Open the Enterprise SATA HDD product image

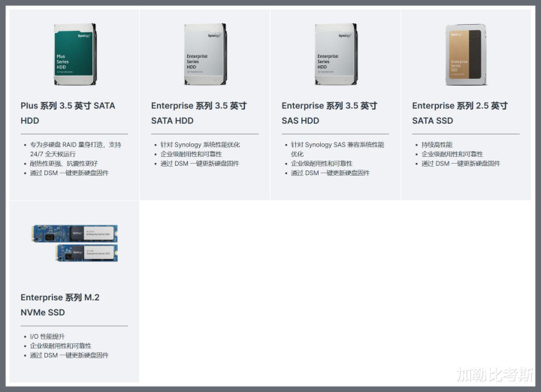click(206, 54)
